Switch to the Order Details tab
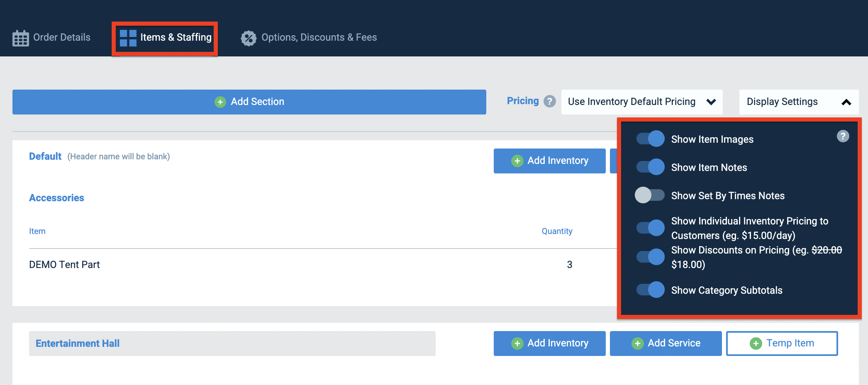This screenshot has width=868, height=385. (x=51, y=38)
